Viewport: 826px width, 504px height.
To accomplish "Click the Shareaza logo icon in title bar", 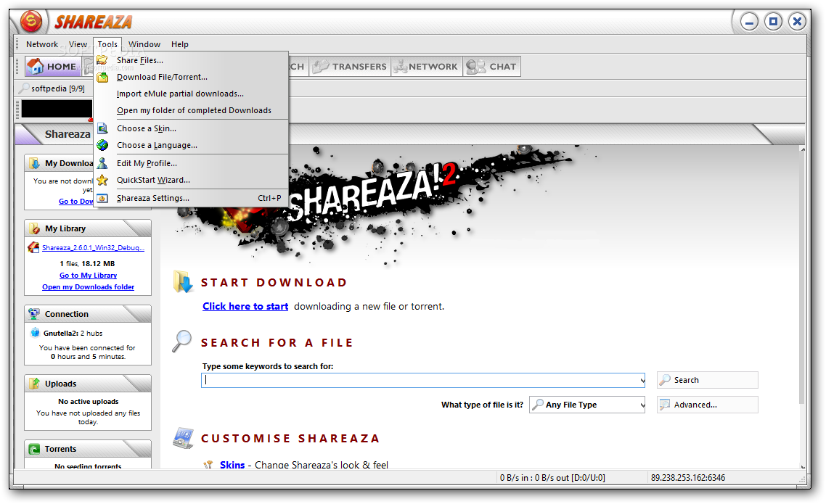I will tap(31, 22).
